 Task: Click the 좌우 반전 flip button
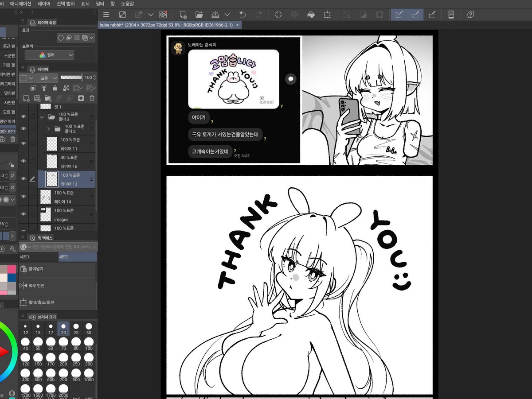click(x=58, y=286)
